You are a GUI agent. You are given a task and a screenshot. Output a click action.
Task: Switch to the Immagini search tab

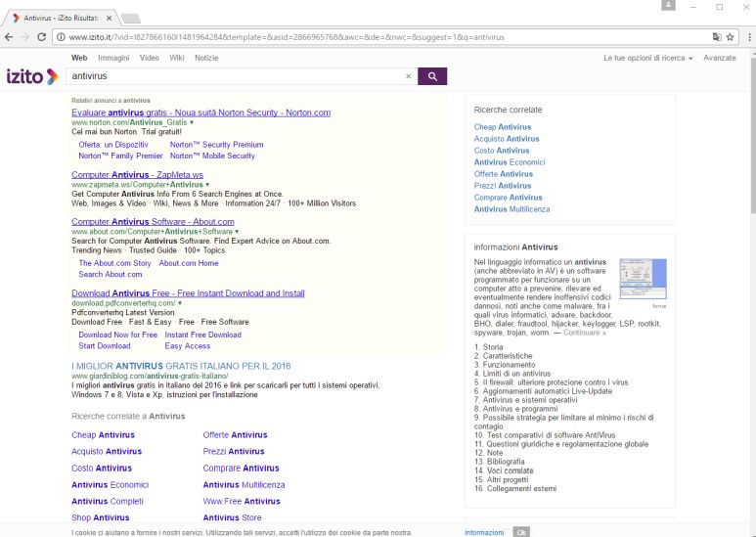coord(113,58)
